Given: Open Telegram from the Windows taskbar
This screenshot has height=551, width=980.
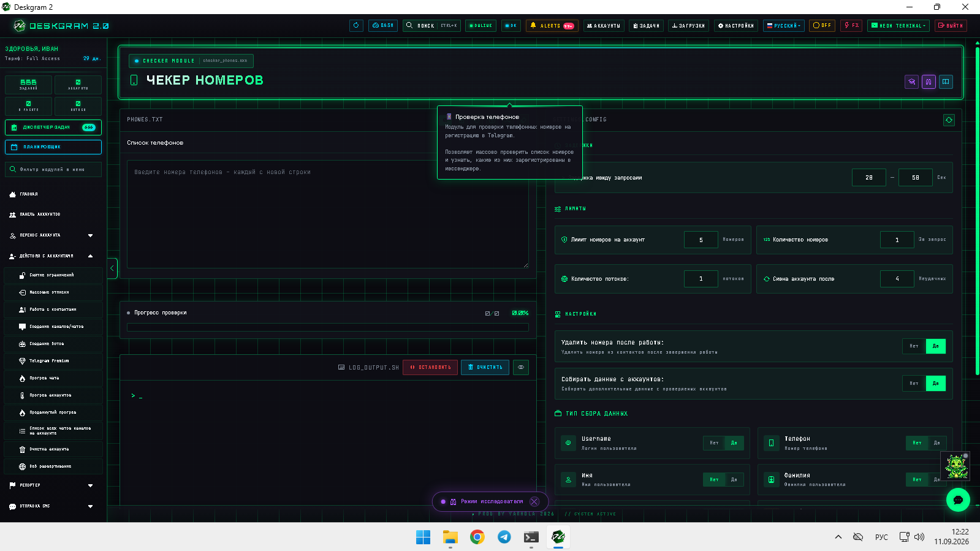Looking at the screenshot, I should pos(504,537).
